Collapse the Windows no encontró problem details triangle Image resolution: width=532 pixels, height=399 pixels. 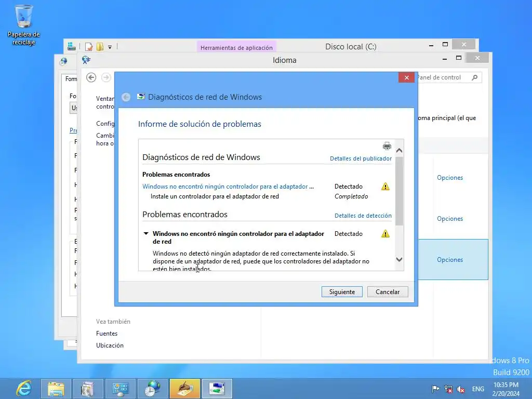(146, 233)
